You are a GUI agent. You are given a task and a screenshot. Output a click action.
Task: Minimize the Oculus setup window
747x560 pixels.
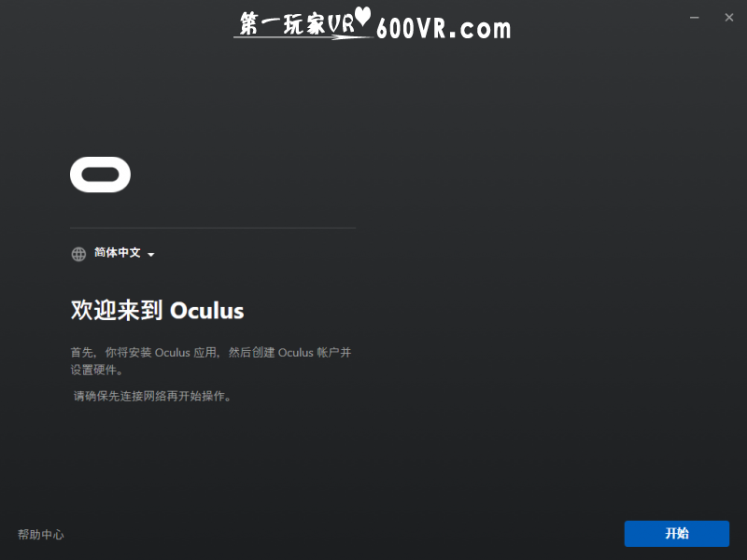[x=694, y=18]
